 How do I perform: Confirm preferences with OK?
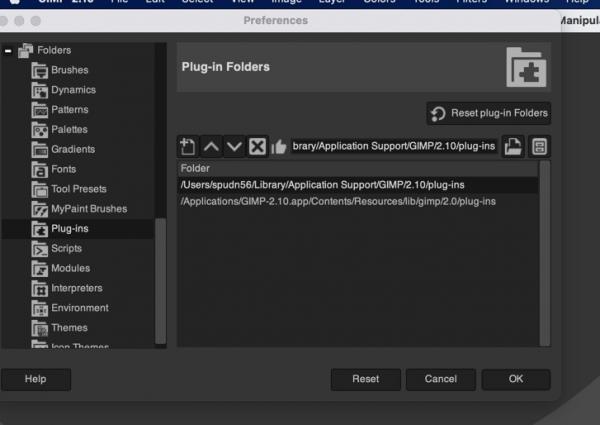point(516,379)
